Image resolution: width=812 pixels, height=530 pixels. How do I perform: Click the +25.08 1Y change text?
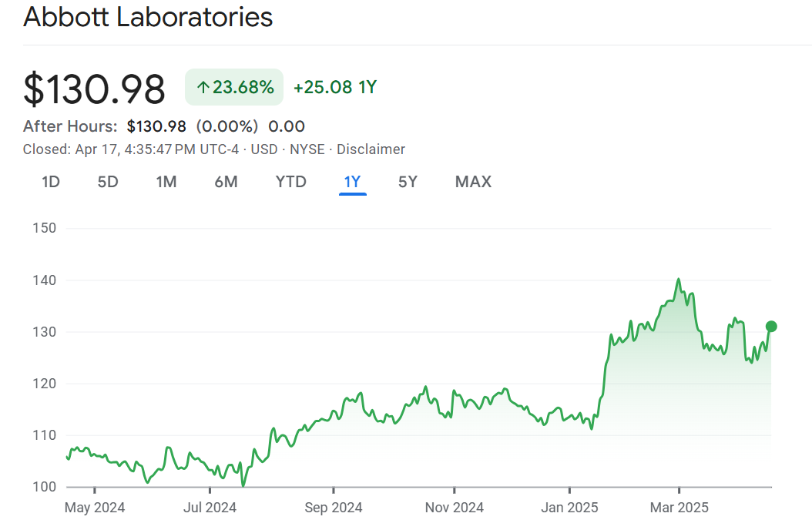tap(335, 88)
